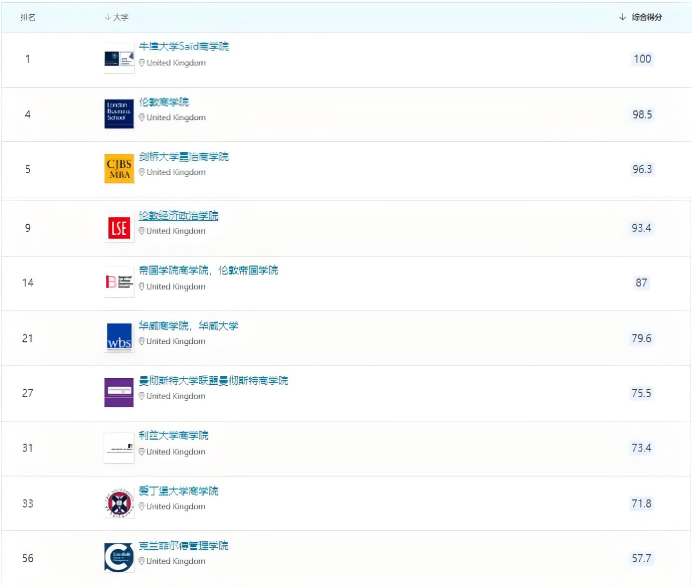This screenshot has width=692, height=587.
Task: Open 爱丁堡大学商学院 link
Action: tap(178, 491)
